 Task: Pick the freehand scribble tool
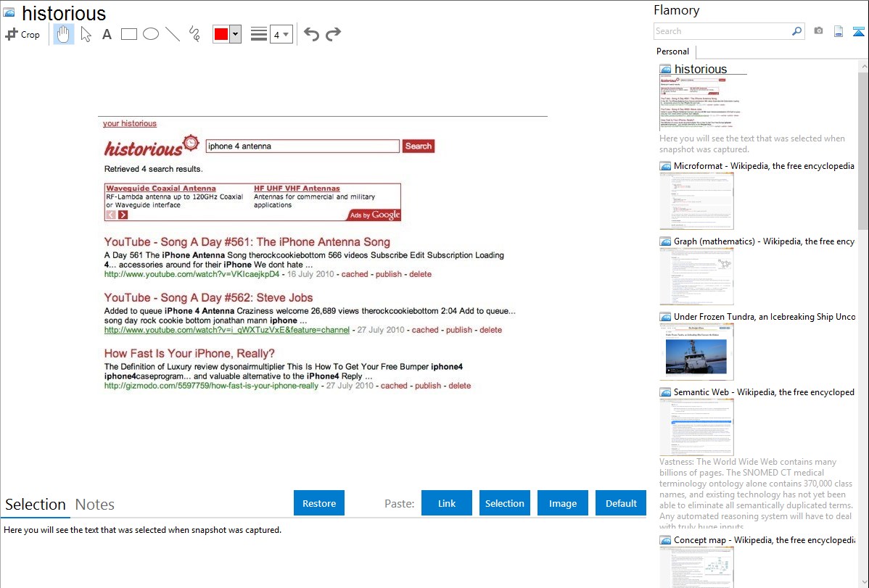(194, 34)
